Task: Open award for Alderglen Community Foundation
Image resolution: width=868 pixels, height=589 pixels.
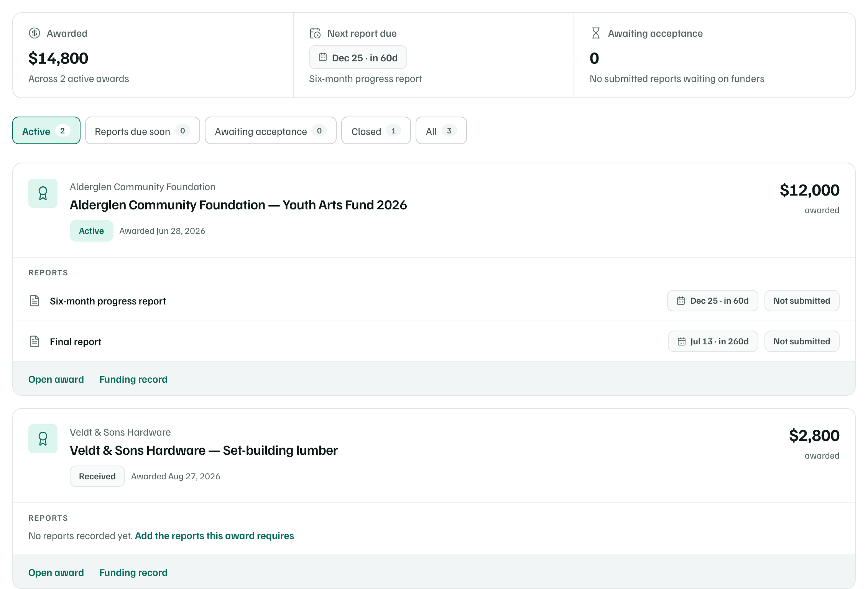Action: [56, 379]
